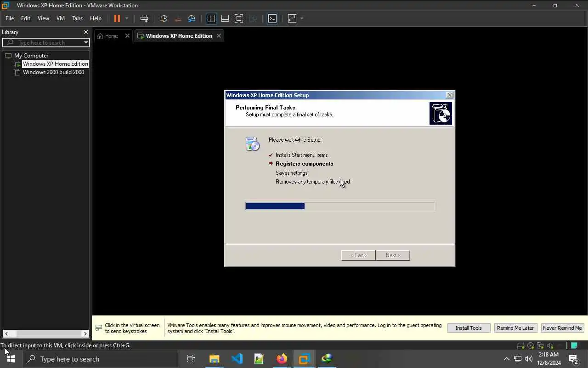Close the Windows XP Home Edition tab

(219, 36)
